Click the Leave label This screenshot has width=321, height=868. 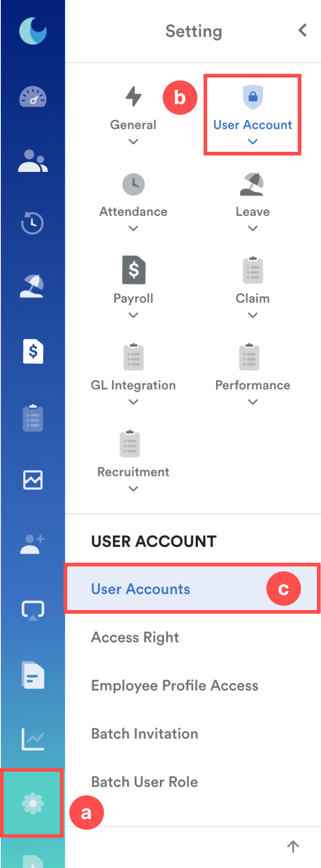coord(253,211)
